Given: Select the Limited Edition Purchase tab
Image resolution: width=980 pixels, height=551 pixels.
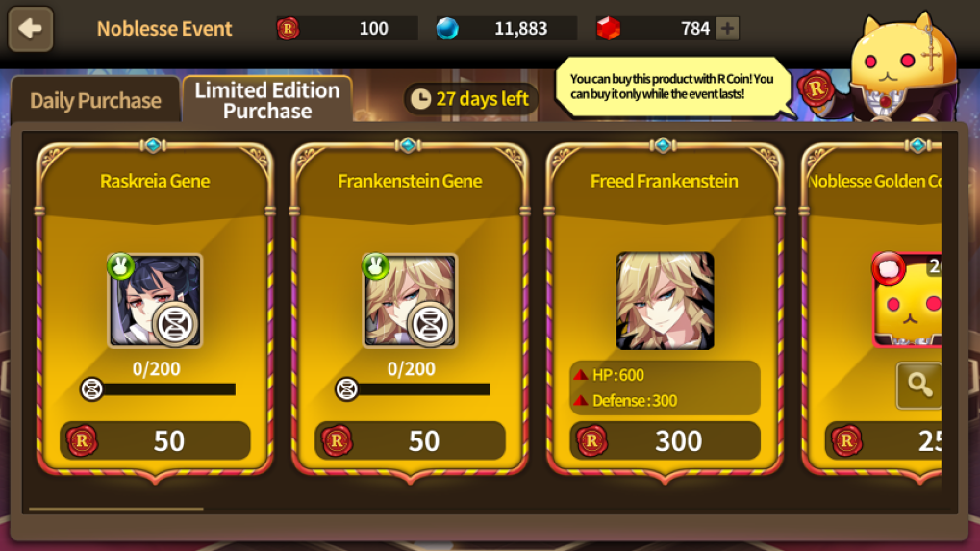Looking at the screenshot, I should [x=267, y=100].
